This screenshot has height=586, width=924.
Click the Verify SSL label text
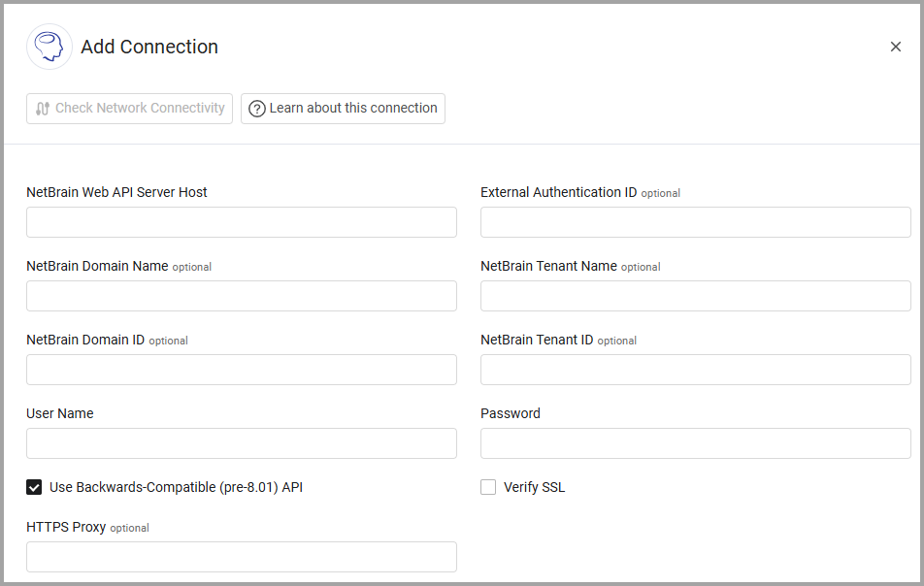(534, 487)
